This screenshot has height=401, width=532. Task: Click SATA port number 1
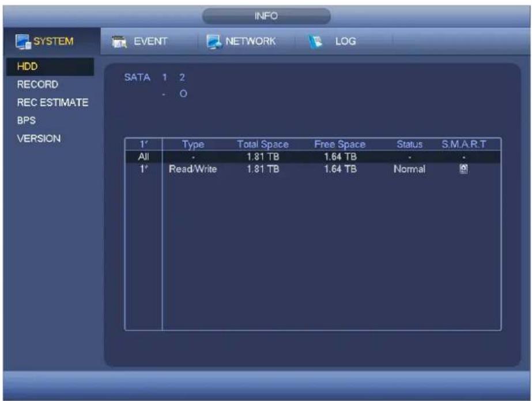[164, 77]
